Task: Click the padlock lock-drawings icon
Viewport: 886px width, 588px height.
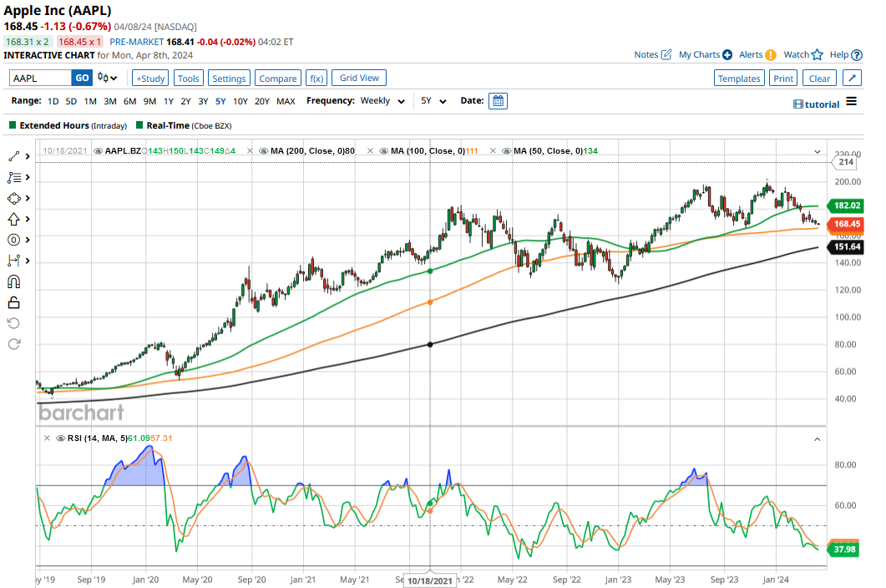Action: [x=14, y=302]
